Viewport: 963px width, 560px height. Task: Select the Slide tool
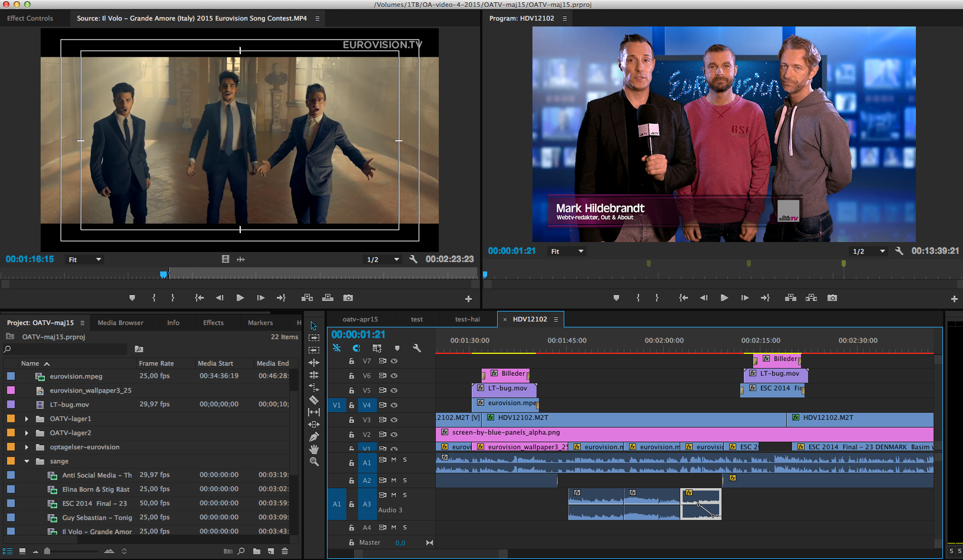pyautogui.click(x=314, y=425)
